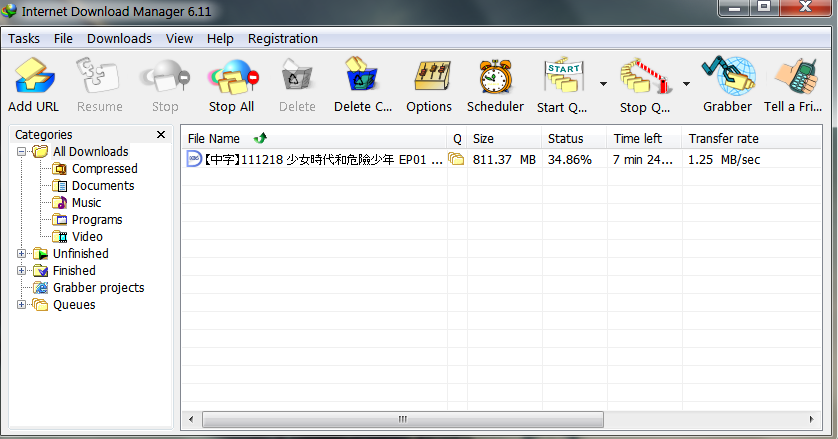Select All Downloads category

coord(90,151)
